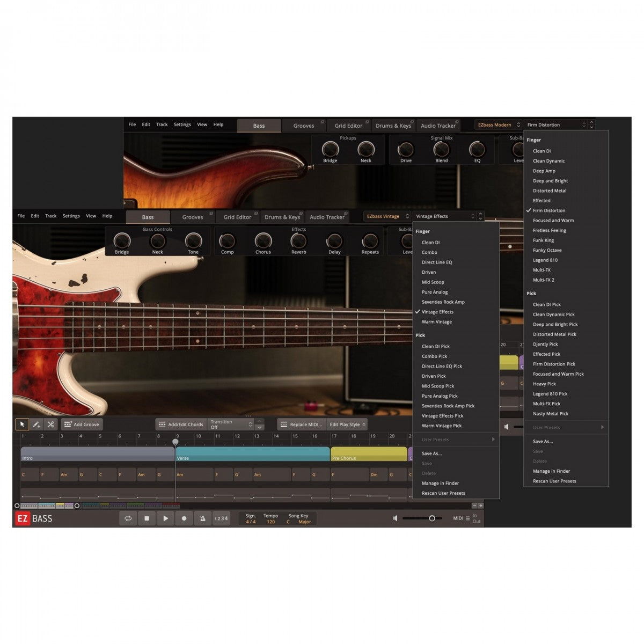
Task: Step the Firm Distortion preset with arrows
Action: pyautogui.click(x=591, y=125)
